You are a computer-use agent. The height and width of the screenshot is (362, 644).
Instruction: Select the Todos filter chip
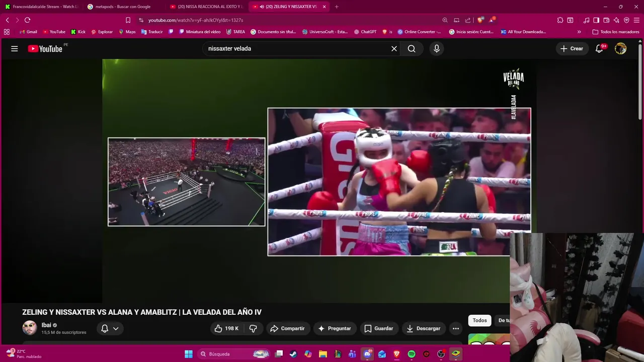point(479,320)
